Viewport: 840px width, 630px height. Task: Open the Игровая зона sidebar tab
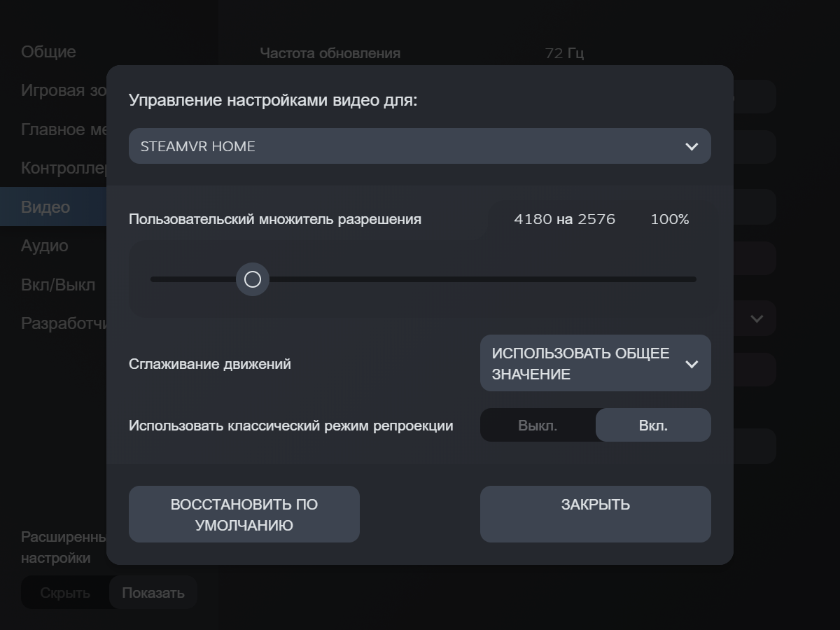(x=63, y=90)
